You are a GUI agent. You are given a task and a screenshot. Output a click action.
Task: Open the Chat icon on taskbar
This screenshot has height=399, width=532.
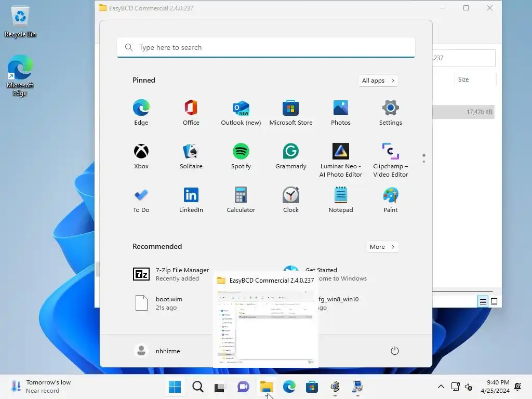243,387
